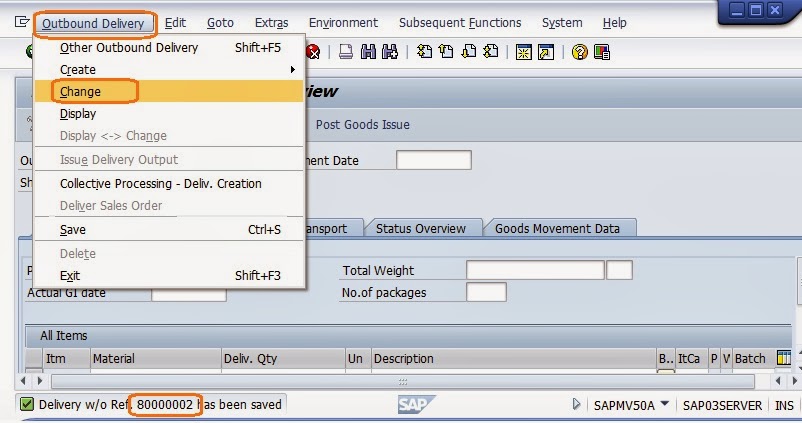Click the INS mode indicator
802x423 pixels.
pyautogui.click(x=784, y=405)
